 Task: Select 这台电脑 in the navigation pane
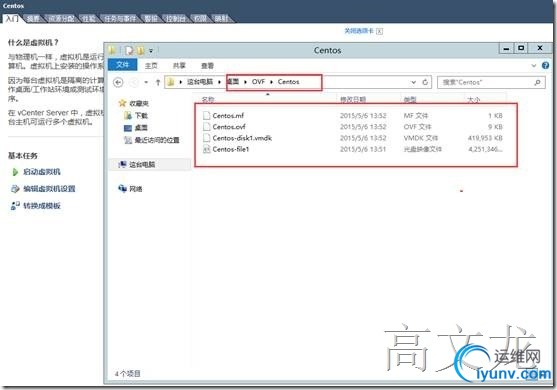coord(149,164)
